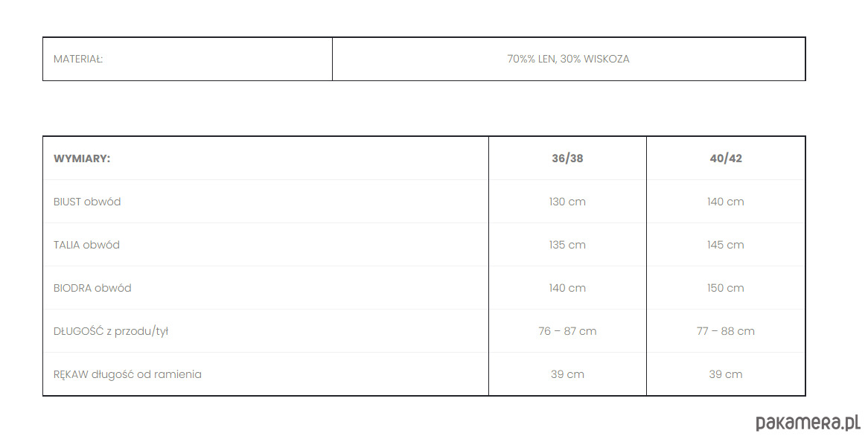The width and height of the screenshot is (868, 439).
Task: Select the 36/38 size column header
Action: pyautogui.click(x=567, y=158)
